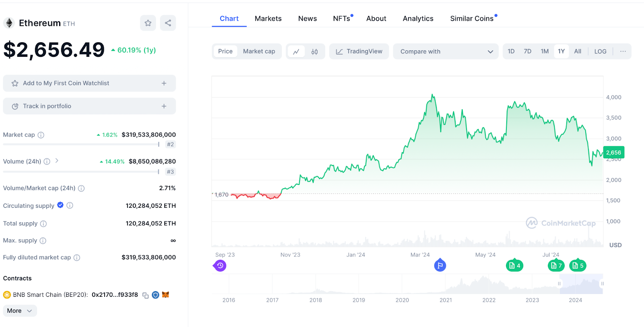Click the $8,650,086,280 volume value
The height and width of the screenshot is (327, 644).
pos(152,161)
